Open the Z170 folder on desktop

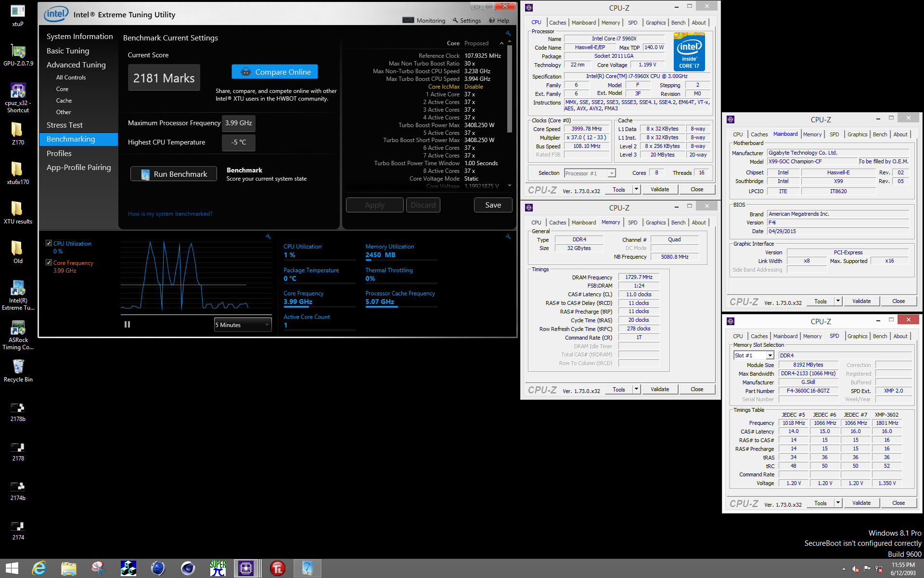(18, 133)
